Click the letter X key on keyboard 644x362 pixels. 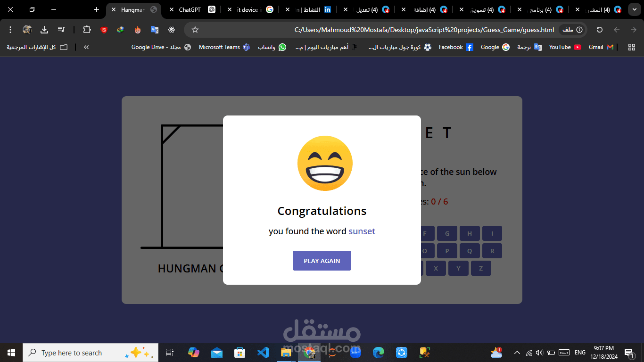click(x=436, y=268)
